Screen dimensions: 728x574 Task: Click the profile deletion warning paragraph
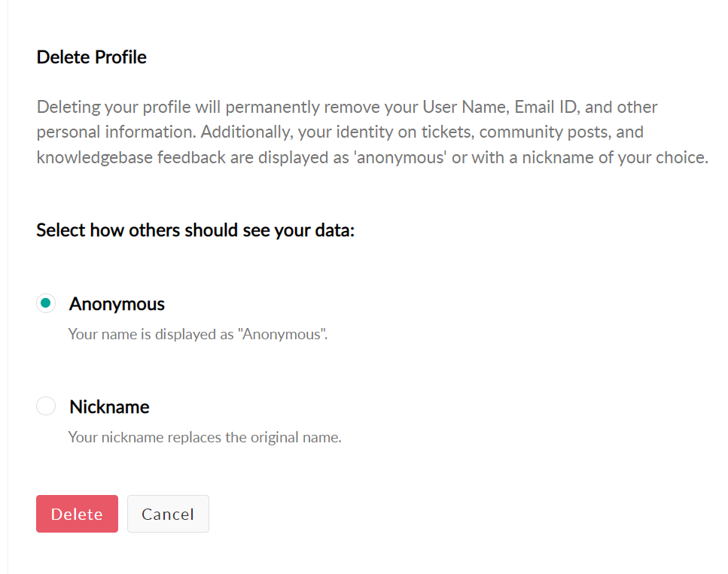pyautogui.click(x=373, y=132)
